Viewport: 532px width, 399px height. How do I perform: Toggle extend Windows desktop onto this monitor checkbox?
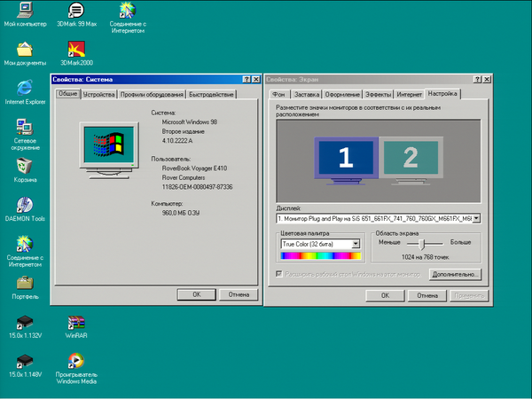279,274
